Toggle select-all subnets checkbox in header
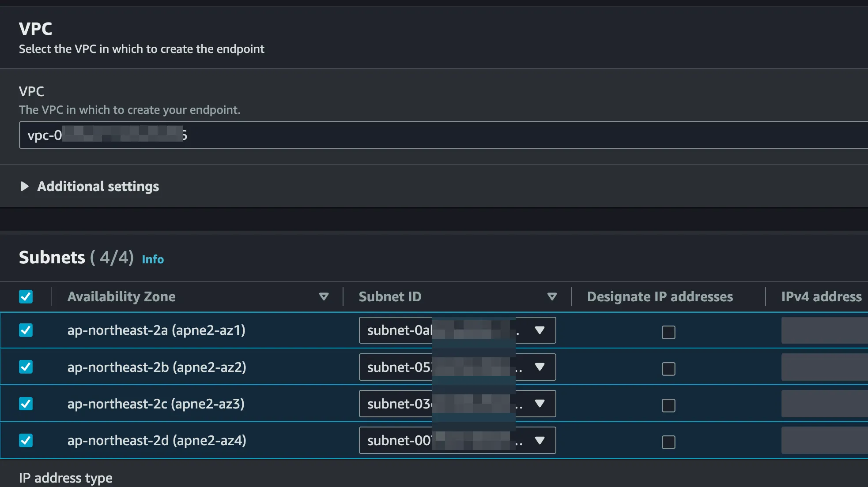The image size is (868, 487). 26,296
